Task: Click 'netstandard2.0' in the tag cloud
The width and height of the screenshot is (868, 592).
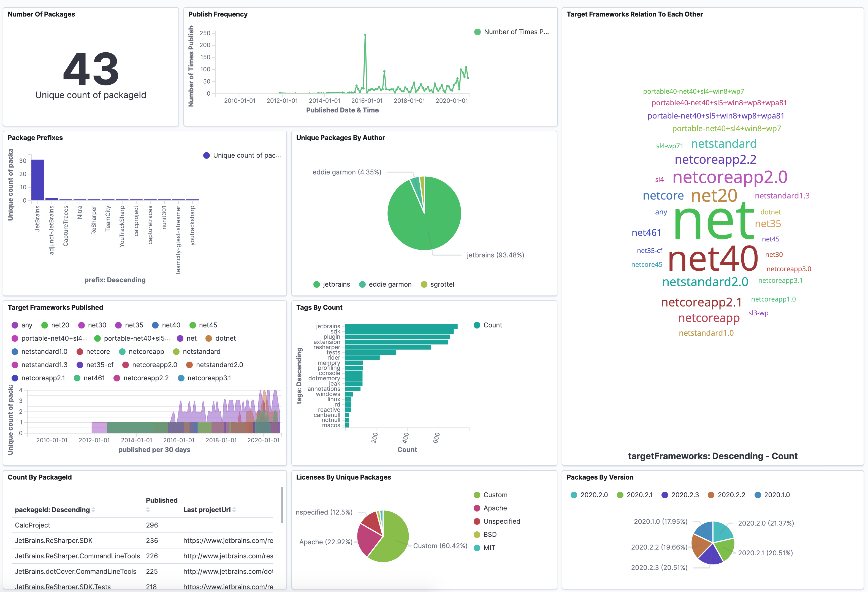Action: (x=705, y=282)
